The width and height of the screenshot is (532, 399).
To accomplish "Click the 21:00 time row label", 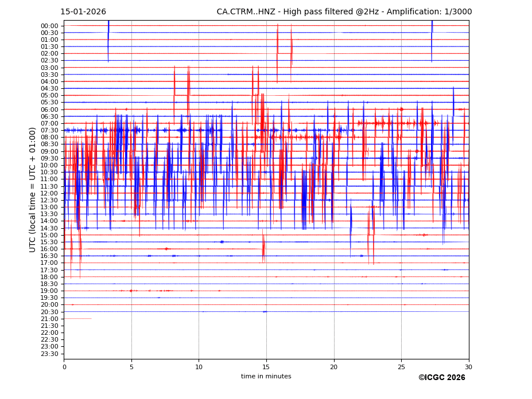I will 49,319.
